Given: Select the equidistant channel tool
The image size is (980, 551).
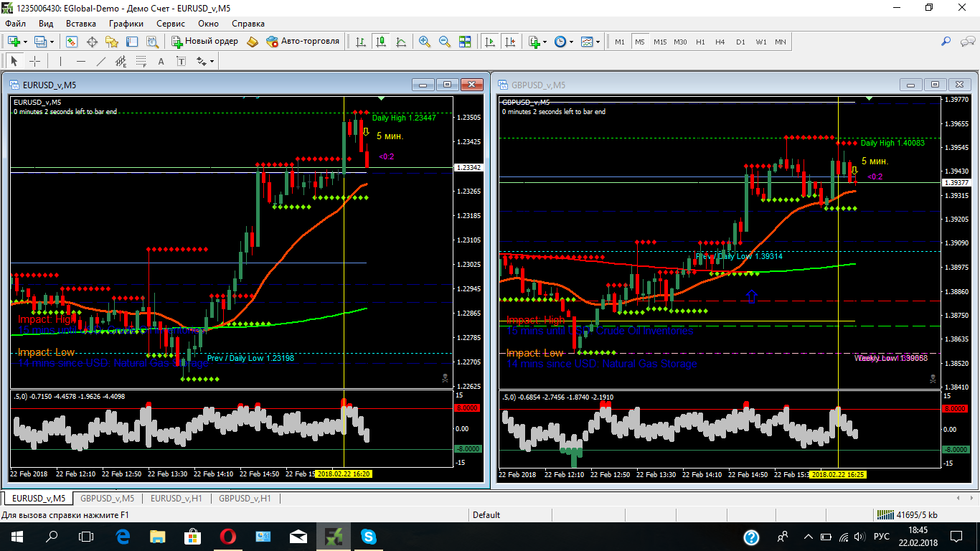Looking at the screenshot, I should point(121,61).
